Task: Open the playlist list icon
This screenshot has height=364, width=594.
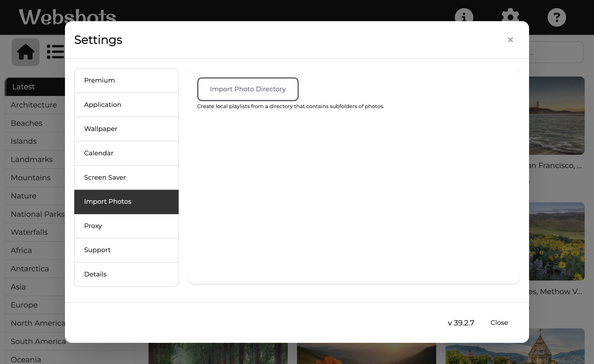Action: click(55, 52)
